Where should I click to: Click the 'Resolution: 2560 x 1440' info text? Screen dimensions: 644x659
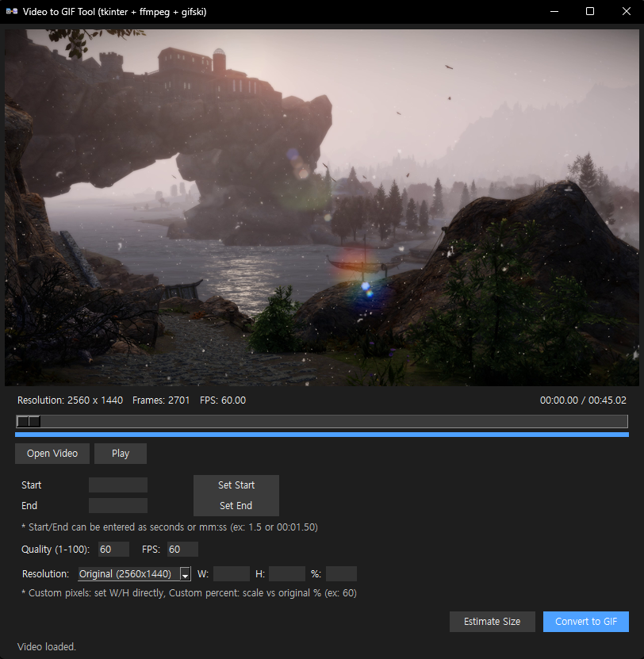(x=71, y=400)
